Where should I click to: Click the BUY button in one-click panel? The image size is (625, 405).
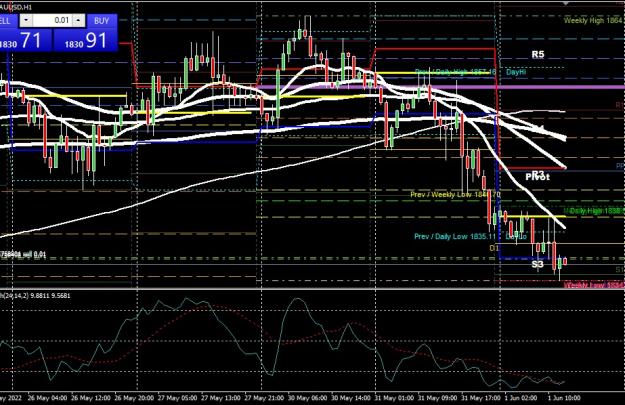102,20
